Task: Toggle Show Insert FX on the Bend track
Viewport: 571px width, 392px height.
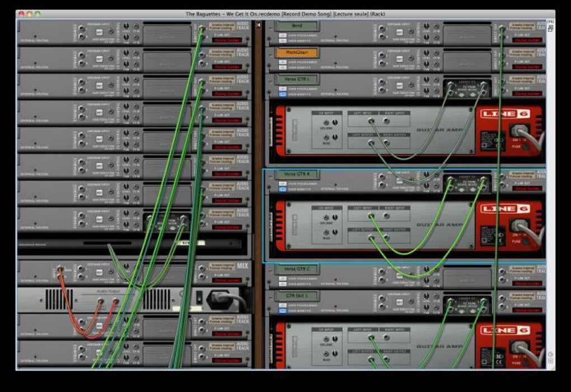Action: tap(283, 41)
